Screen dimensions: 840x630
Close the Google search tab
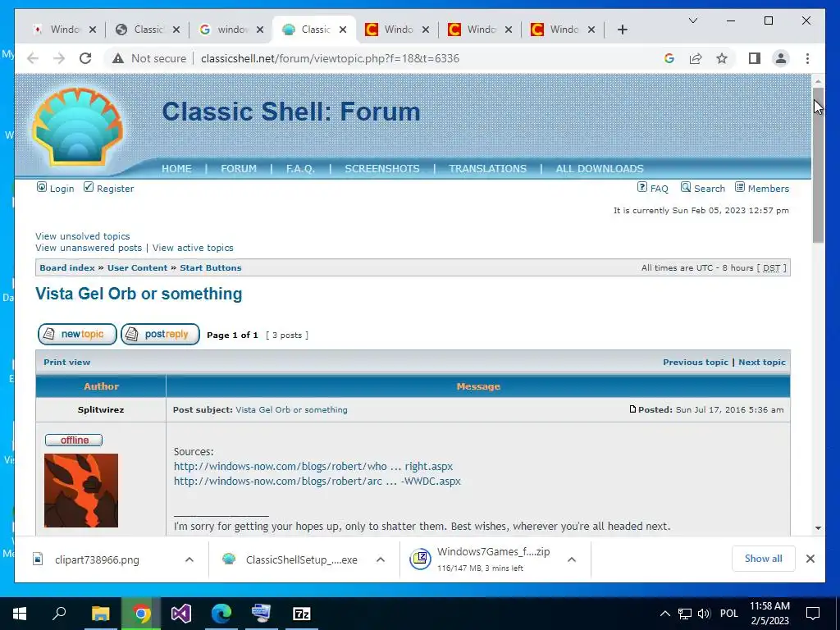tap(260, 30)
